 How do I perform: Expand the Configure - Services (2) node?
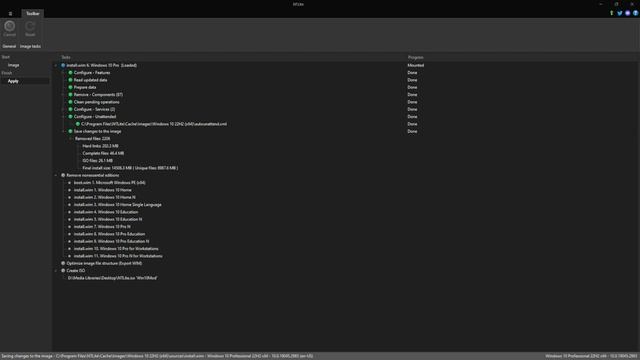coord(63,109)
